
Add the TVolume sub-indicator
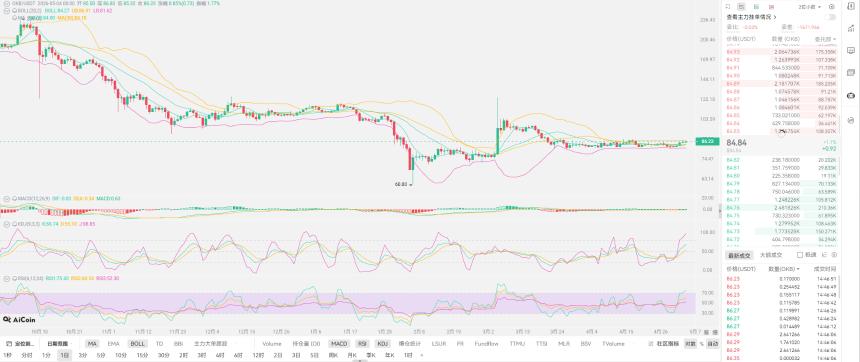tap(613, 344)
